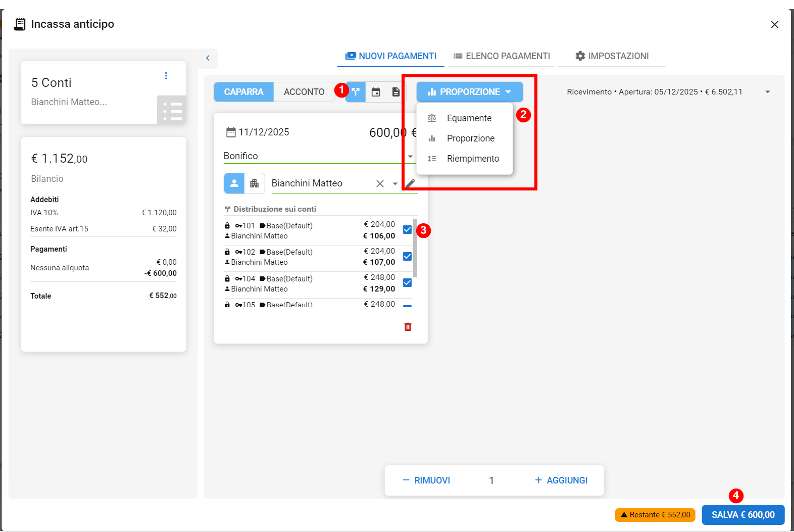Screen dimensions: 794x532
Task: Select the company building payer icon
Action: coord(255,183)
